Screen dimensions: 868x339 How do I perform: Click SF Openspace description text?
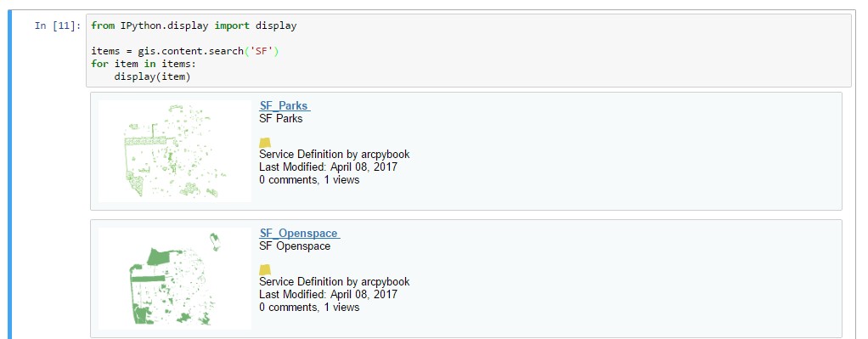click(x=295, y=246)
